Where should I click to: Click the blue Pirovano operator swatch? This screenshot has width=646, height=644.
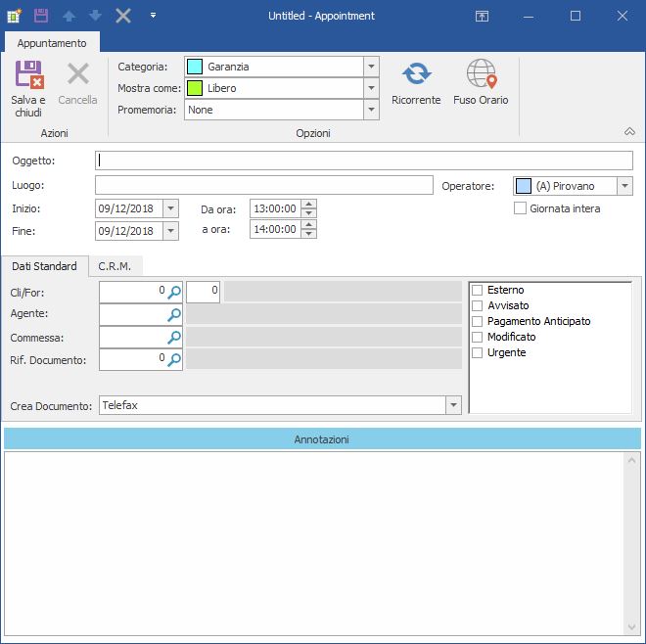[x=524, y=186]
